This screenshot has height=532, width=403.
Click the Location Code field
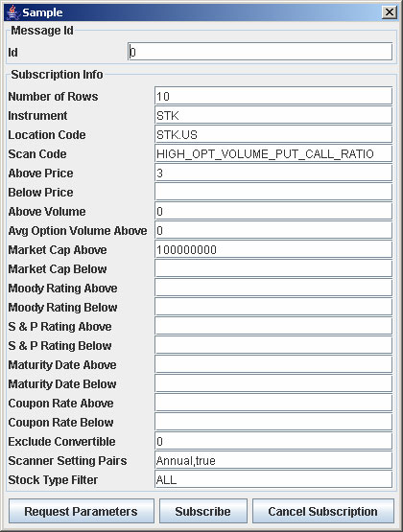273,134
